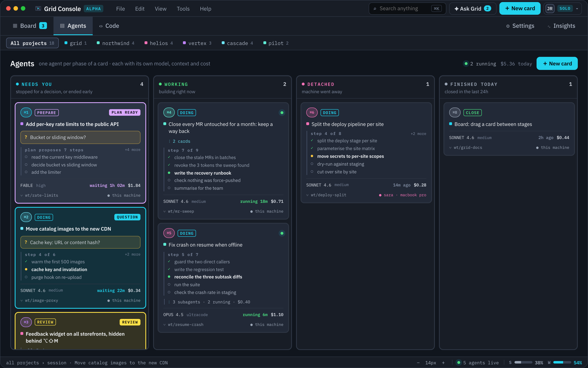Viewport: 588px width, 368px height.
Task: Filter by helios project
Action: (159, 43)
